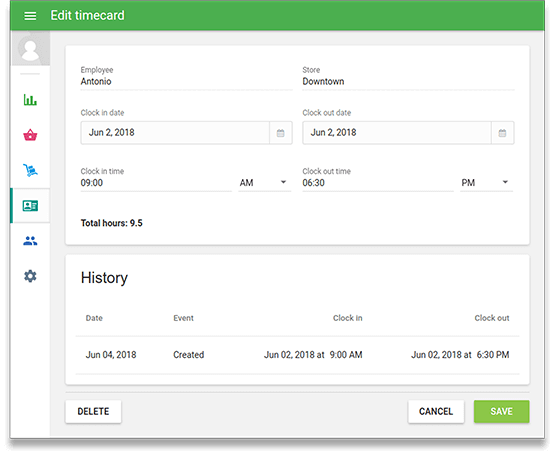Select the Created history row
This screenshot has height=451, width=555.
pos(297,355)
